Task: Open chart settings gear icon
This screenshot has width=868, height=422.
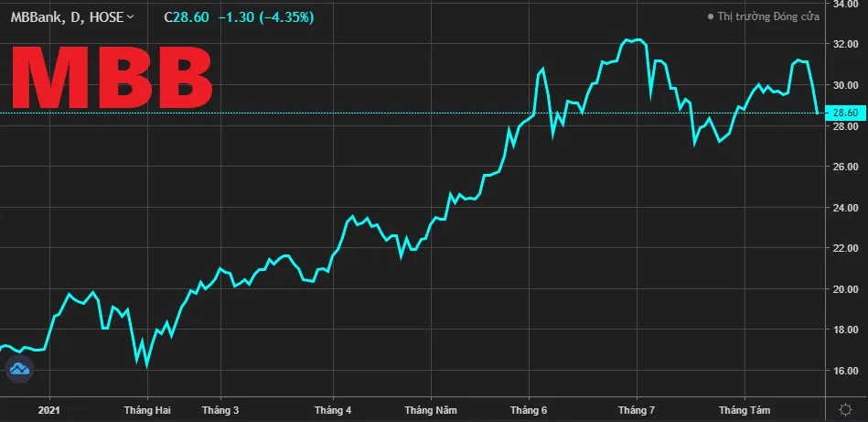Action: 844,409
